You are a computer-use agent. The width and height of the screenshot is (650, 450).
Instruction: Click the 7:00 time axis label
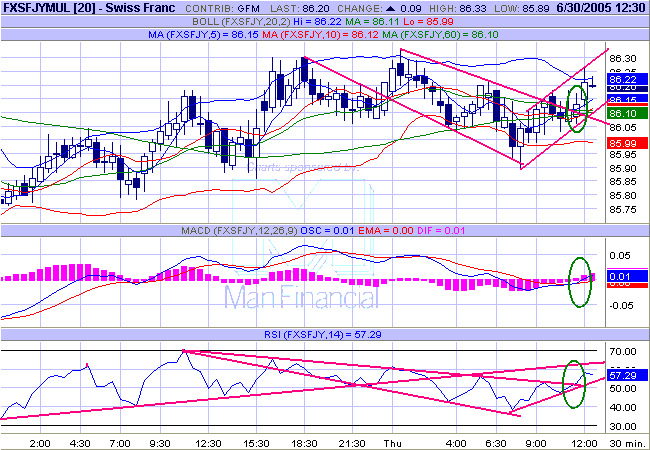(x=120, y=443)
